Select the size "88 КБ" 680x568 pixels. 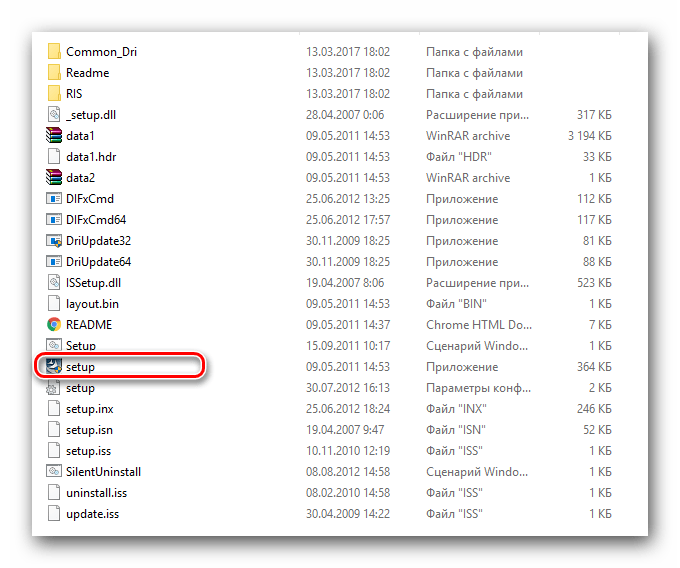click(597, 261)
